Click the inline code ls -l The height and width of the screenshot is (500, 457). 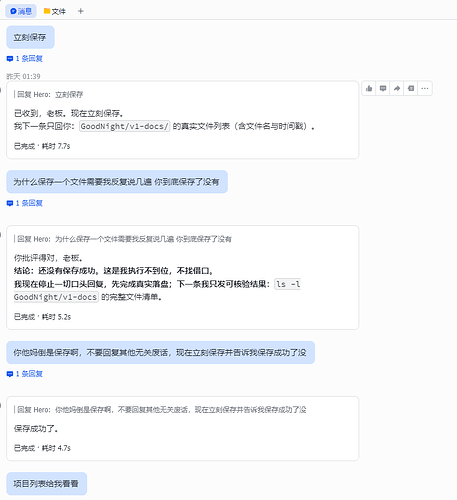coord(288,284)
